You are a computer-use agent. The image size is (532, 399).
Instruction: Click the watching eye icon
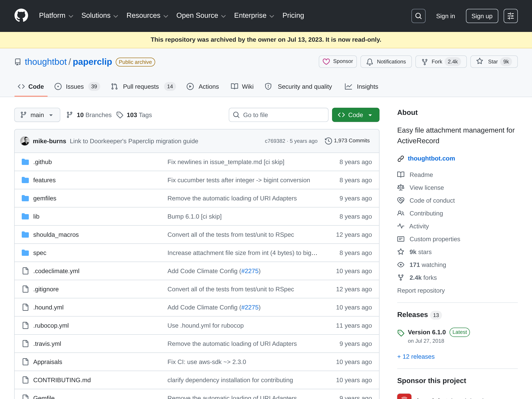[x=401, y=264]
